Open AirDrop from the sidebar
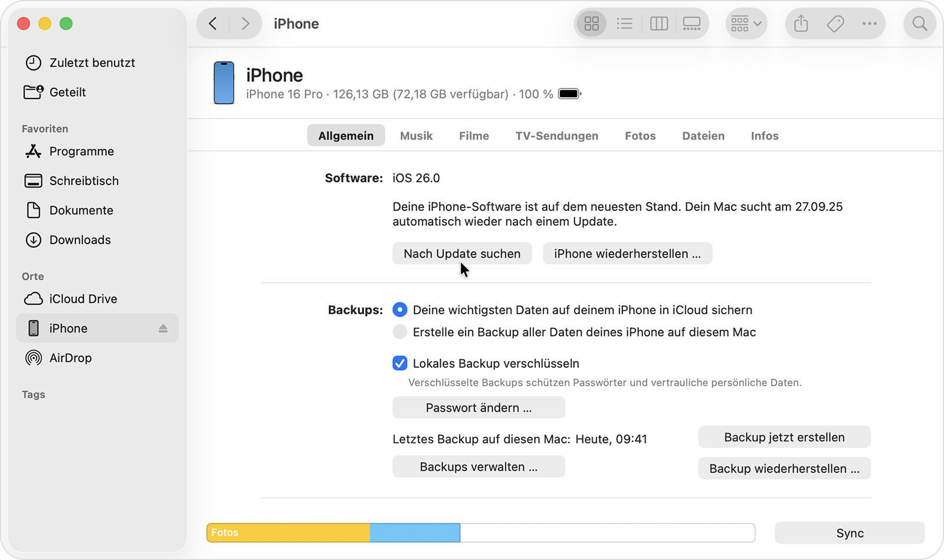The width and height of the screenshot is (944, 560). 70,358
